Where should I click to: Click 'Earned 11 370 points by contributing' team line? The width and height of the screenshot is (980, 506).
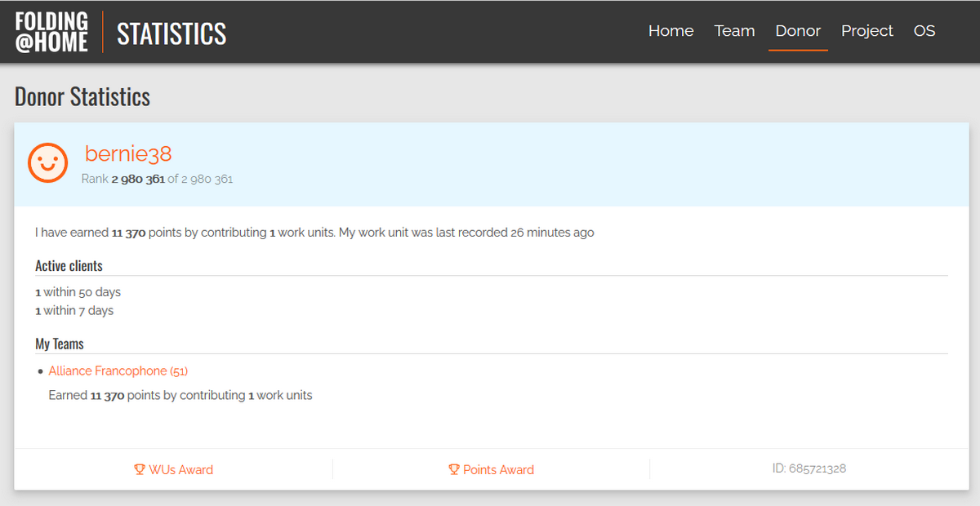pos(180,395)
